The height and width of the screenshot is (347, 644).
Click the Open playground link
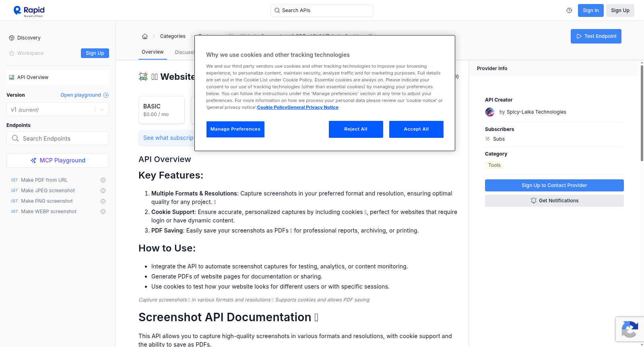[80, 95]
